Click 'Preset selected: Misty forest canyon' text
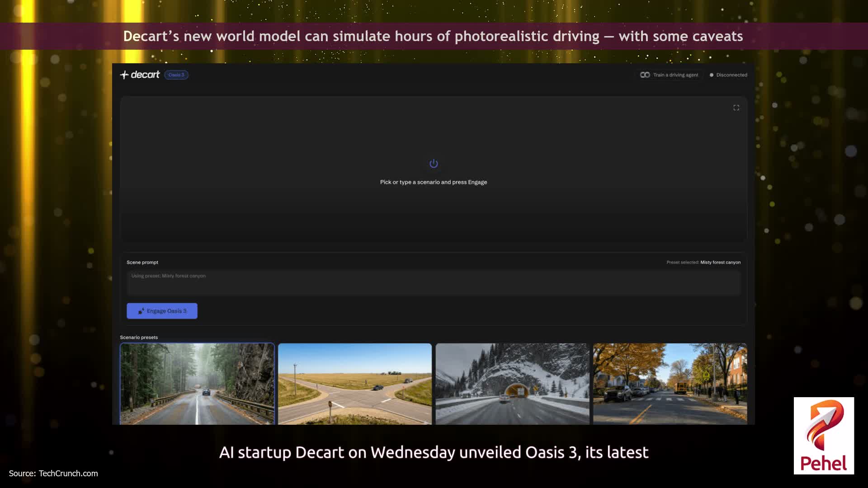 tap(703, 262)
